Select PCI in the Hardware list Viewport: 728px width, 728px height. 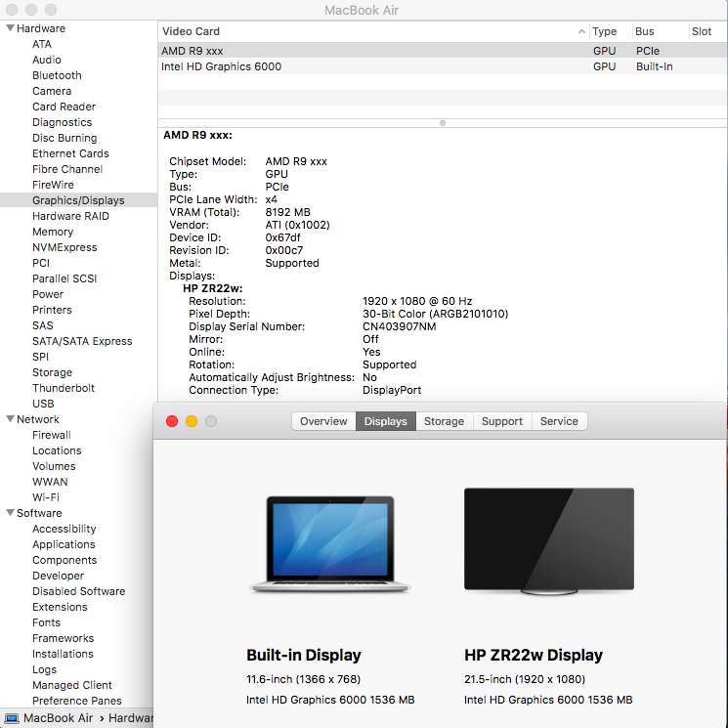click(41, 263)
